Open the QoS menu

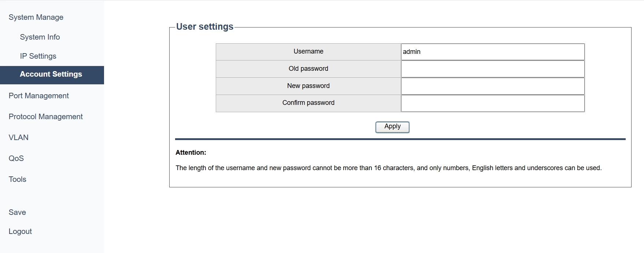click(16, 158)
